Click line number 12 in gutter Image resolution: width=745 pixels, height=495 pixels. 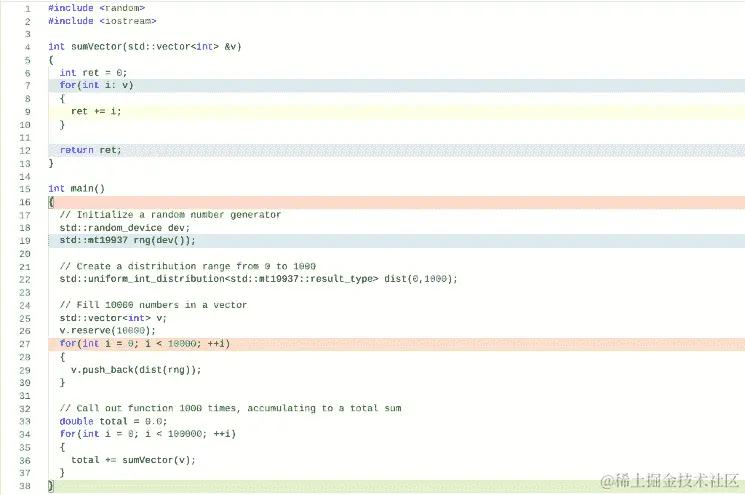tap(25, 151)
